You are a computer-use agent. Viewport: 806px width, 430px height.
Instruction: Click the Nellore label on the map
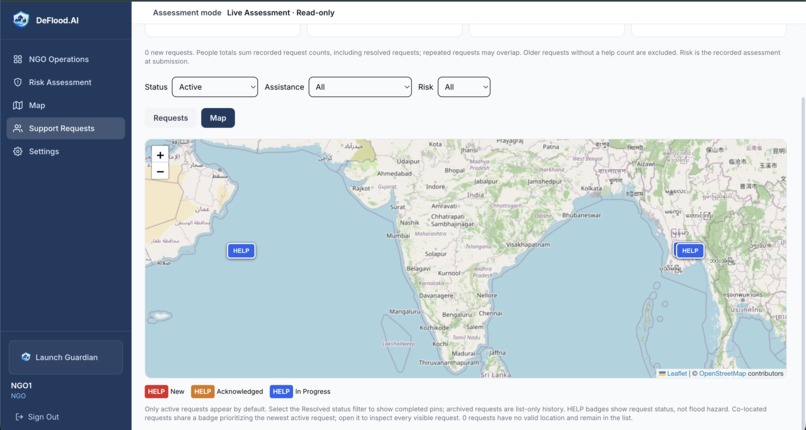[x=487, y=295]
